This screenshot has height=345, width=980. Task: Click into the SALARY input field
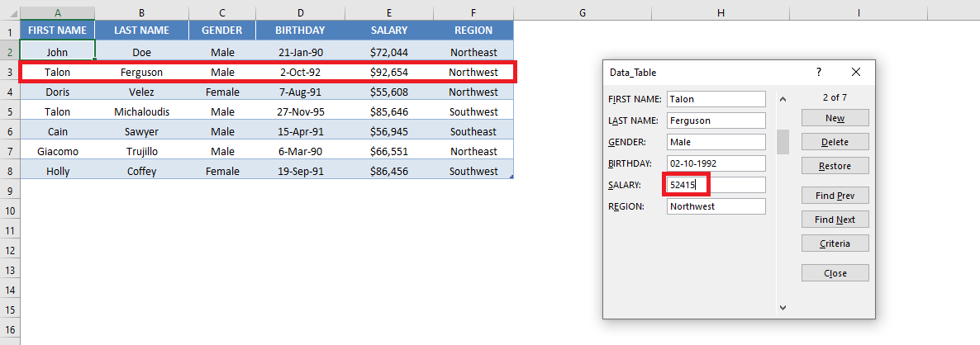coord(716,185)
